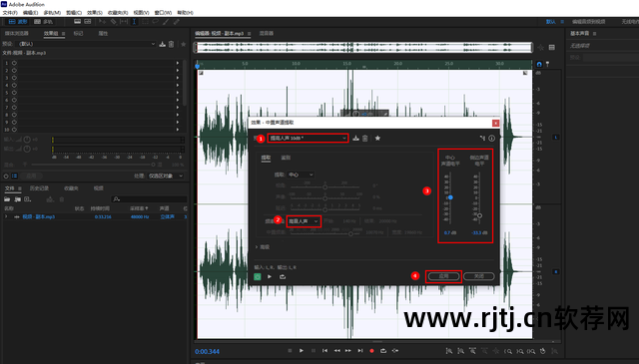Click the 应用 apply button
Viewport: 639px width, 364px height.
443,276
